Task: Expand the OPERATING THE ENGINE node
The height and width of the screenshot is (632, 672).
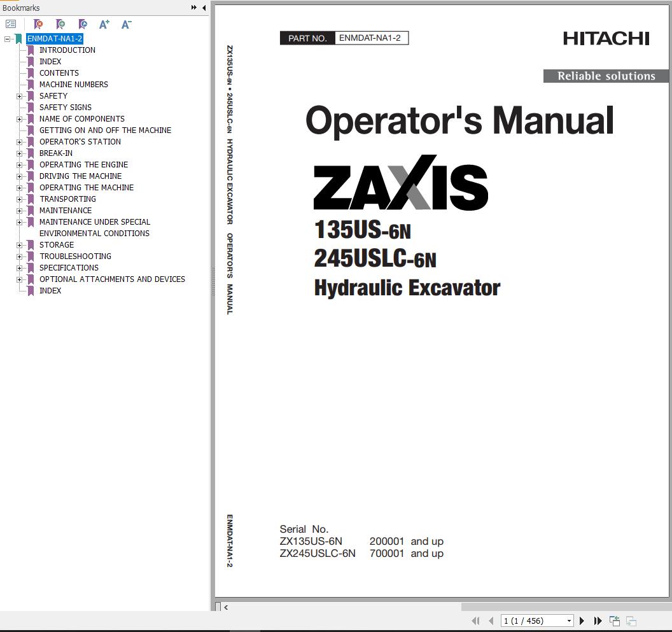Action: click(19, 165)
